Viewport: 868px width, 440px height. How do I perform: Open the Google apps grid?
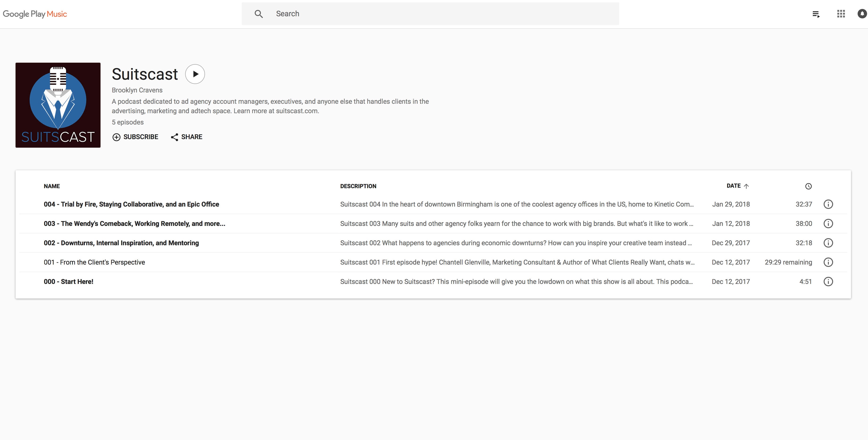[x=841, y=14]
